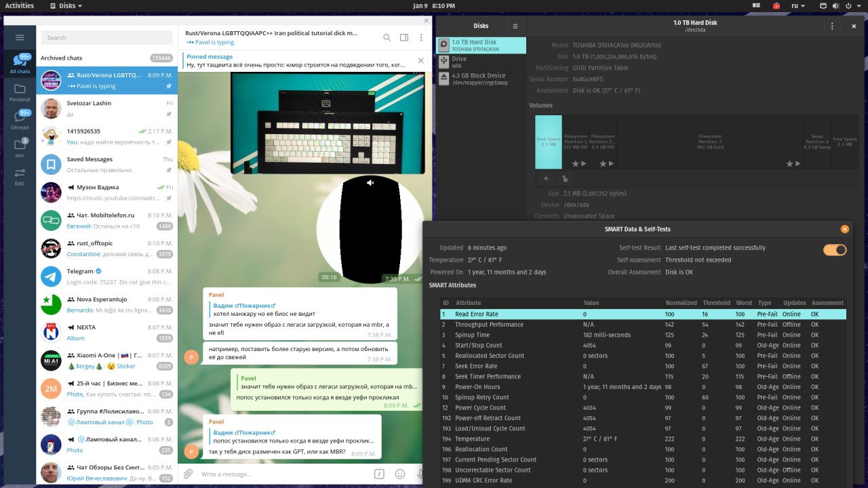Viewport: 868px width, 488px height.
Task: Click Threshold column header
Action: pos(716,303)
